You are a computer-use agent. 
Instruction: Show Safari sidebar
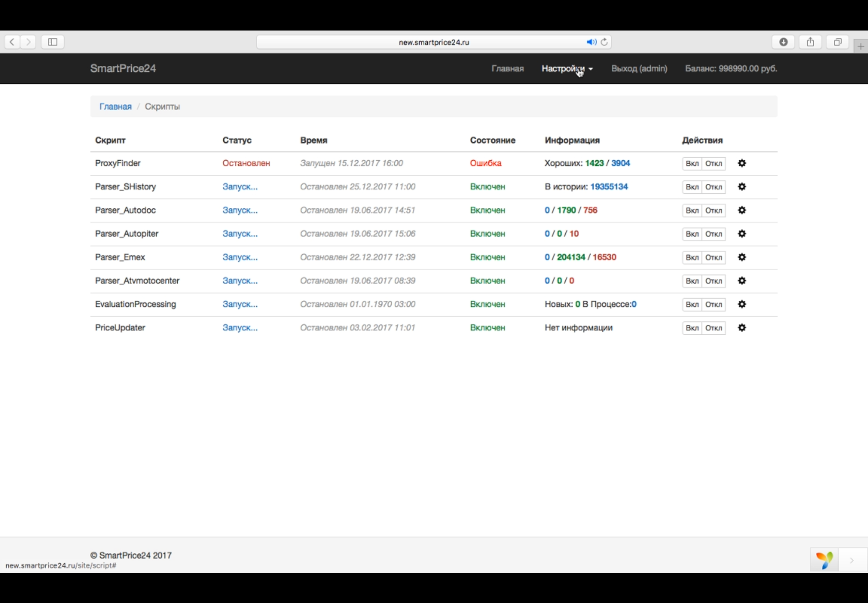click(x=53, y=42)
